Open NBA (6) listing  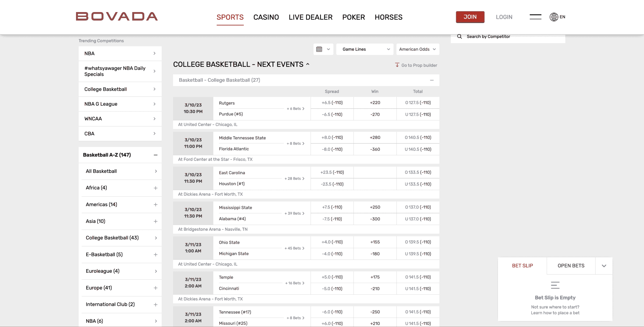click(x=122, y=321)
